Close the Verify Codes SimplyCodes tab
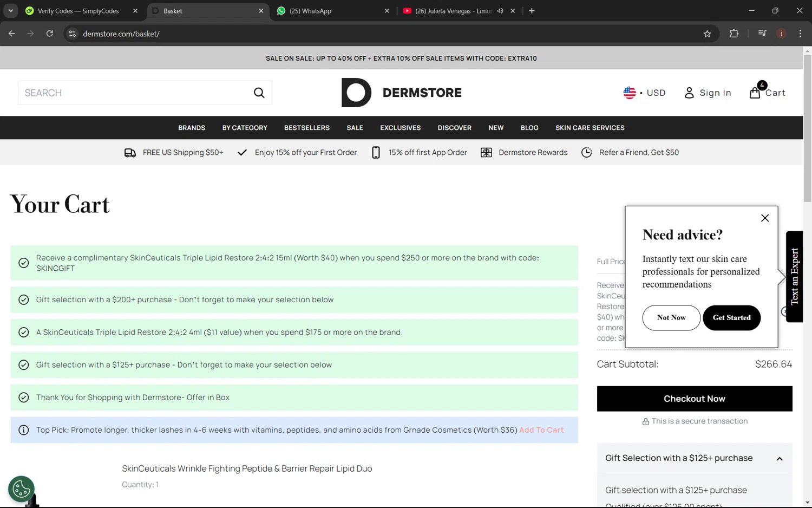 click(x=135, y=11)
